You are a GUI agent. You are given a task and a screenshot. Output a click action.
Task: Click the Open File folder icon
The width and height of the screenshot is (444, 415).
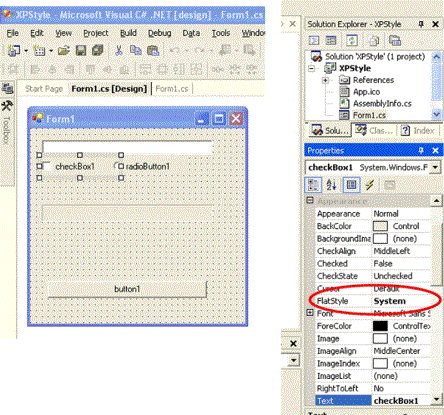(x=64, y=51)
